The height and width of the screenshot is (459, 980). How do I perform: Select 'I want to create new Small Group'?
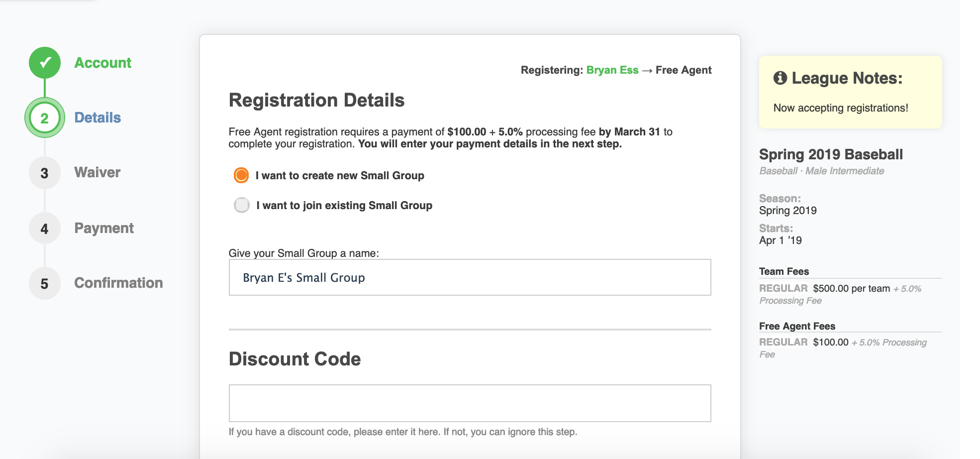coord(241,175)
